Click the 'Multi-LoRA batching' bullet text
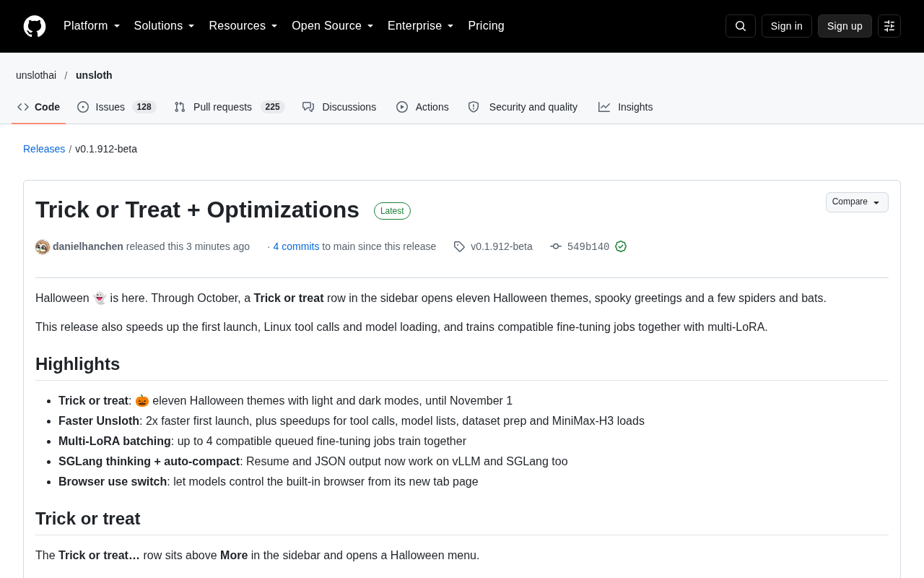 click(262, 441)
